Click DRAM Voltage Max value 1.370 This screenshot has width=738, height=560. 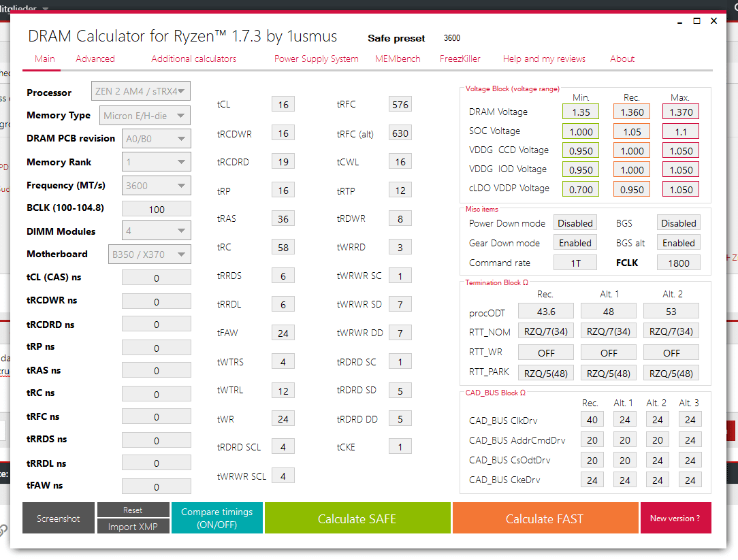tap(681, 112)
